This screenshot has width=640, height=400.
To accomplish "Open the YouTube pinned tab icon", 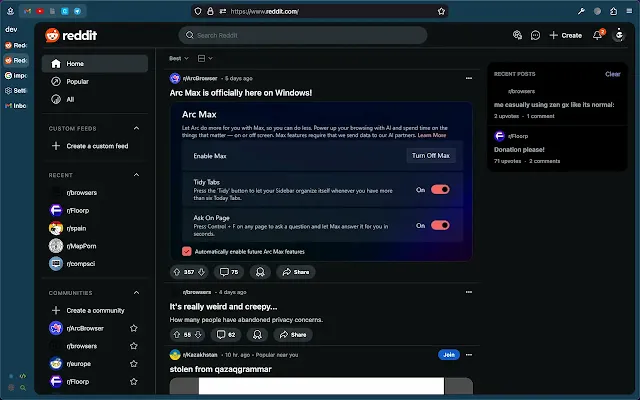I will [40, 11].
